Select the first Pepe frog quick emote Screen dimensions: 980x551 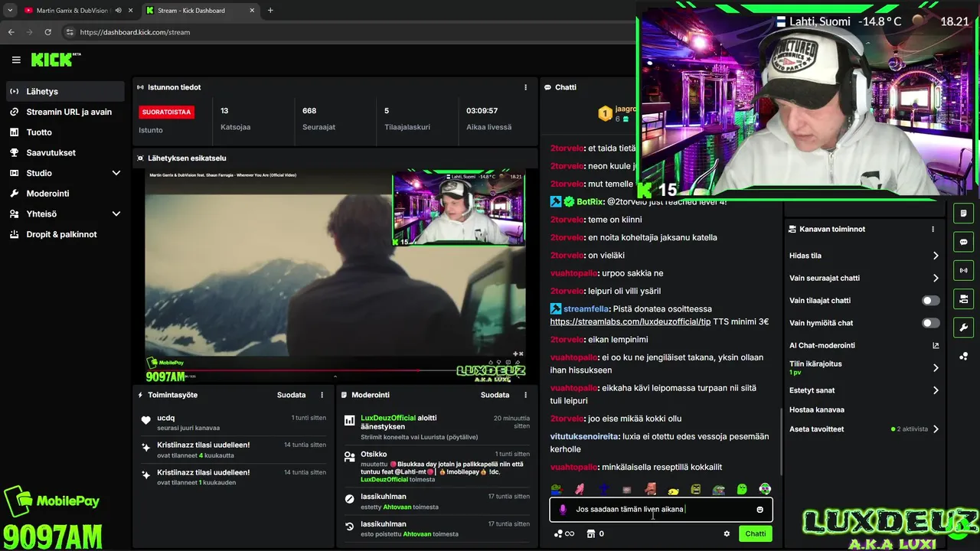[557, 489]
